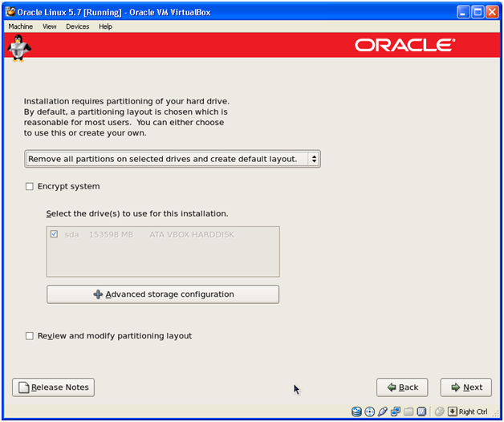The width and height of the screenshot is (504, 422).
Task: Check Review and modify partitioning layout
Action: point(30,336)
